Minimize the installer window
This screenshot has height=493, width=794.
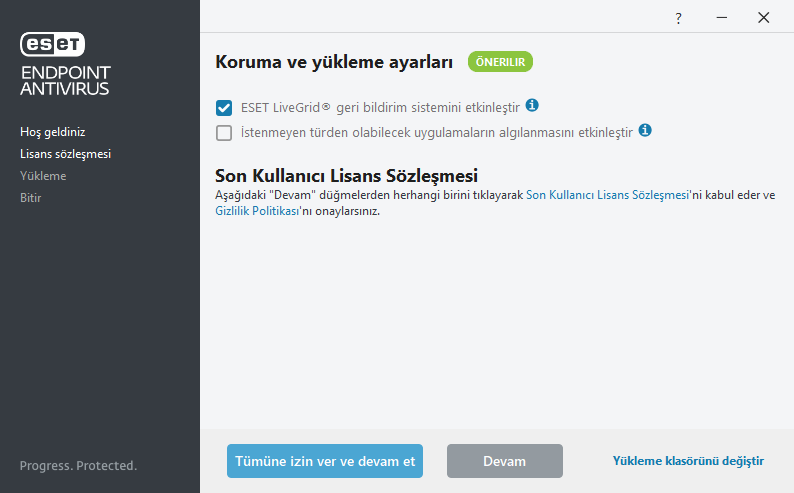click(x=722, y=18)
